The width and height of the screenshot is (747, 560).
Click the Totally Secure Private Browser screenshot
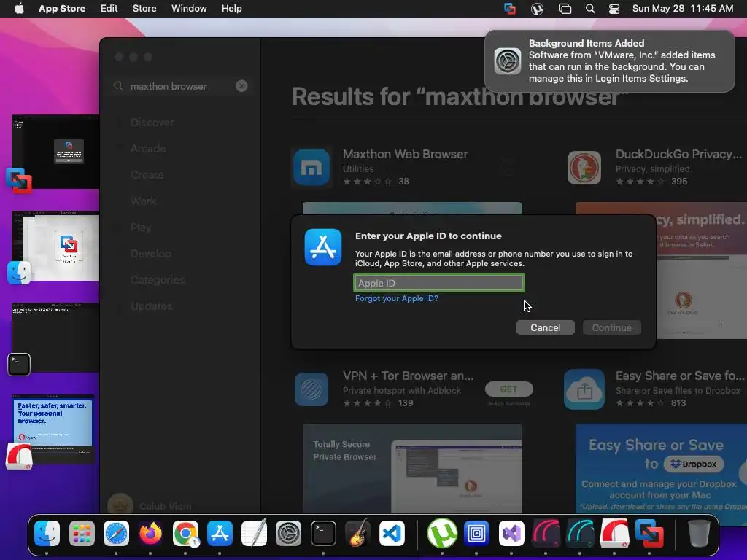[412, 468]
